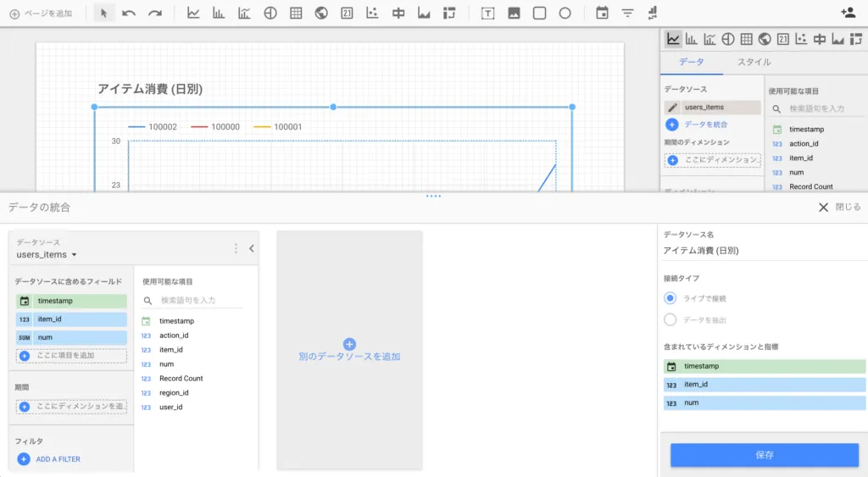
Task: Switch chart type to bar in right panel
Action: (x=692, y=39)
